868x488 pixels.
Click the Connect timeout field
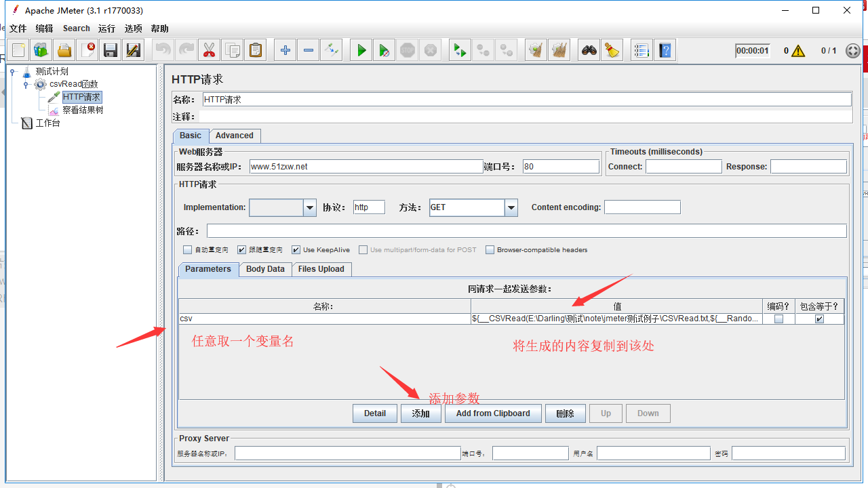point(684,167)
